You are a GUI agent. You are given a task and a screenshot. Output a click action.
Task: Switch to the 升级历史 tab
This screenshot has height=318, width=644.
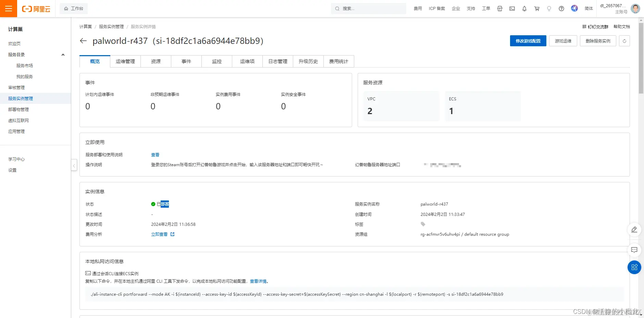pos(308,61)
